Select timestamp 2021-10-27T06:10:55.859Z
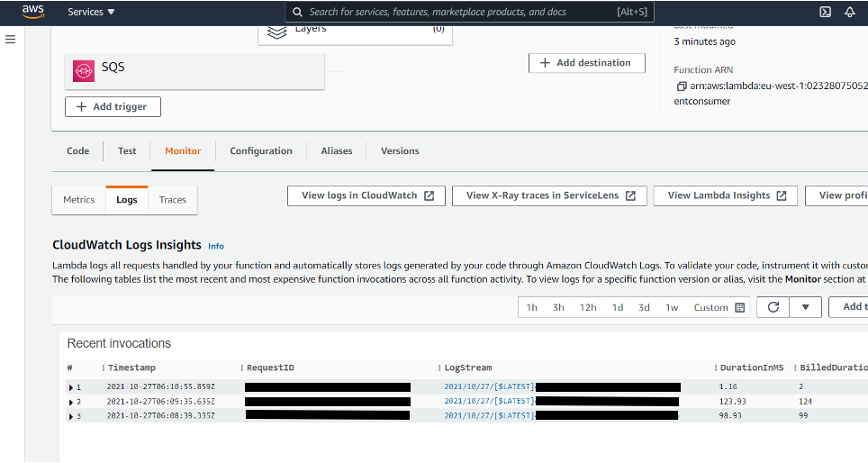 160,386
